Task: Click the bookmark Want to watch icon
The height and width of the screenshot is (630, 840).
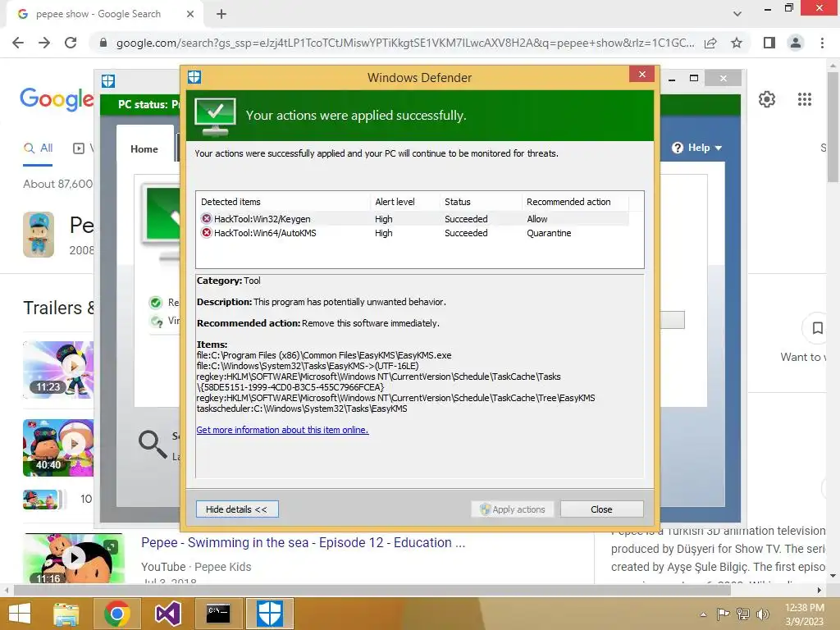Action: (817, 328)
